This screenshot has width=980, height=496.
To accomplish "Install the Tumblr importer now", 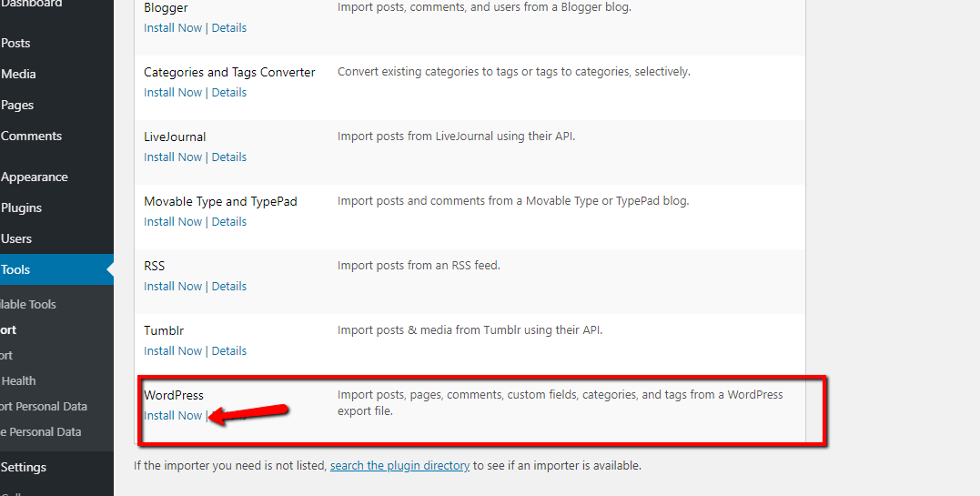I will coord(173,351).
